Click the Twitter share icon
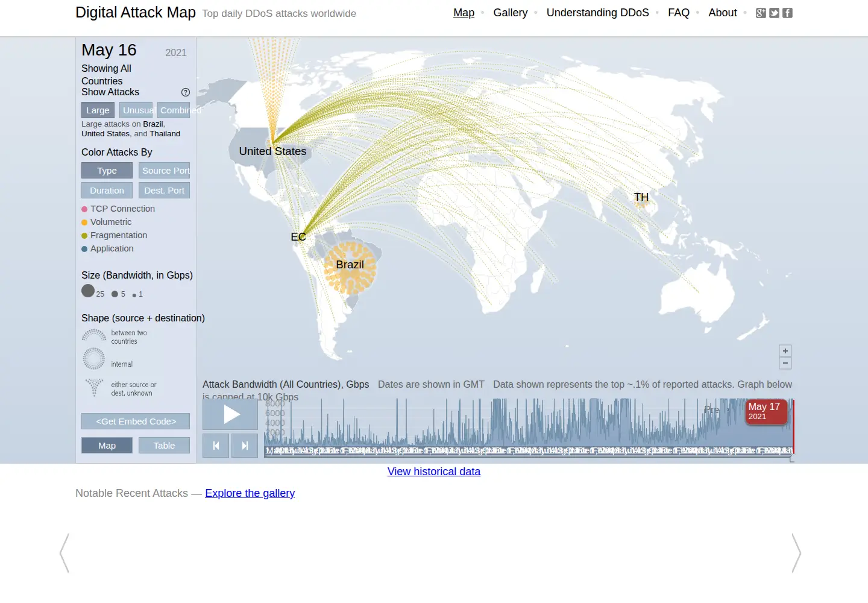Viewport: 868px width, 603px height. tap(774, 13)
